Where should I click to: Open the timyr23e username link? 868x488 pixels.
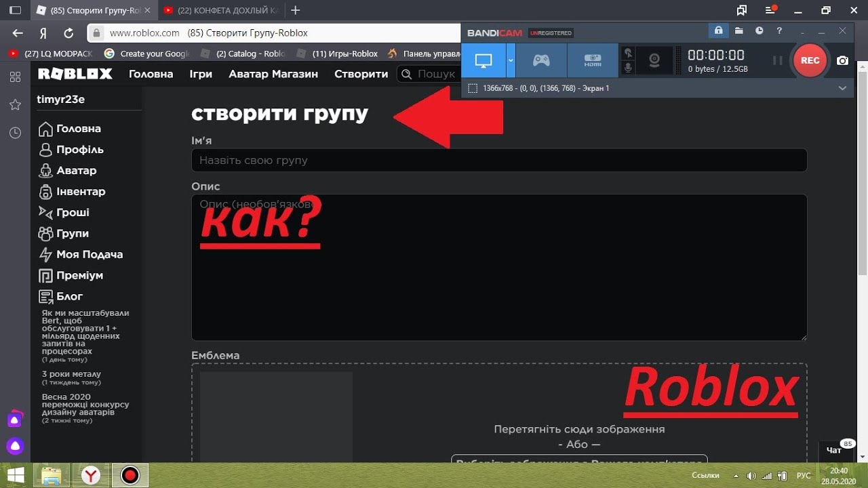(x=61, y=100)
